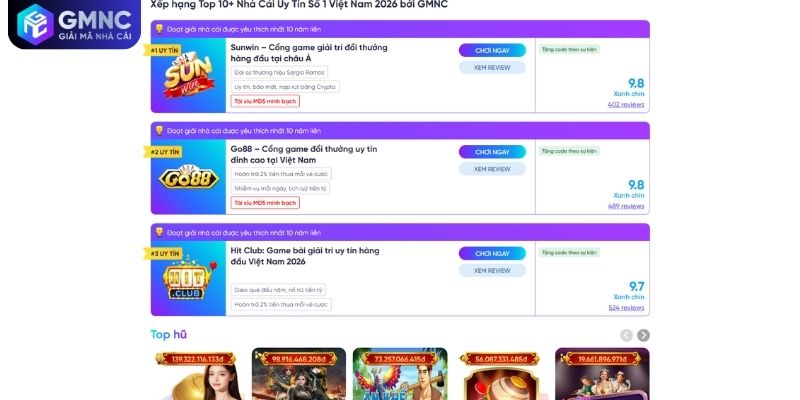
Task: Click the GMNC logo in header
Action: coord(74,24)
